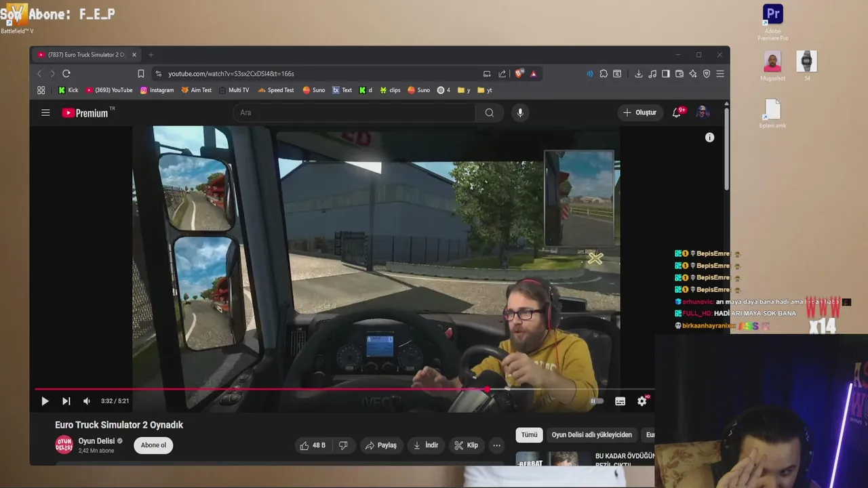
Task: Skip to the next video
Action: coord(66,401)
